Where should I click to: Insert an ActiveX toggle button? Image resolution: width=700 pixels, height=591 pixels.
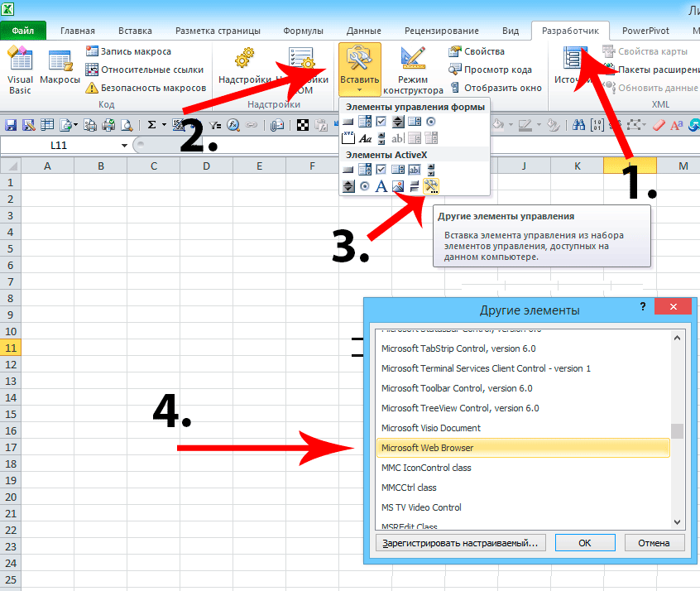pyautogui.click(x=415, y=186)
